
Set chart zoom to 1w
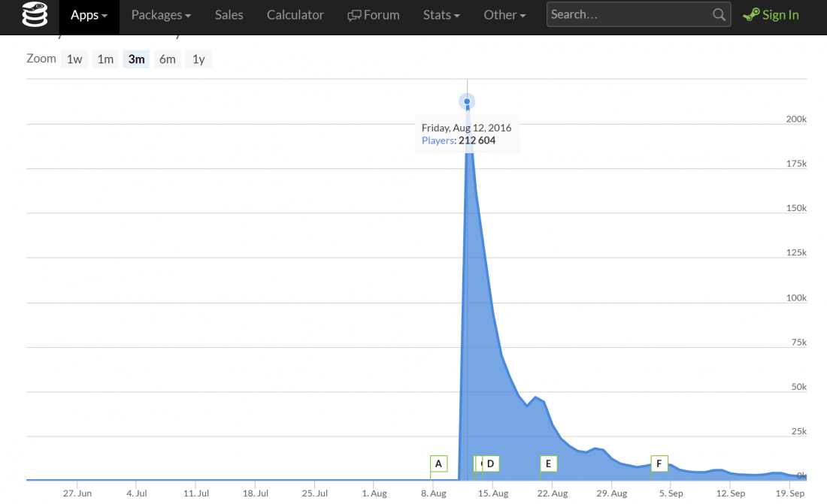(x=74, y=59)
